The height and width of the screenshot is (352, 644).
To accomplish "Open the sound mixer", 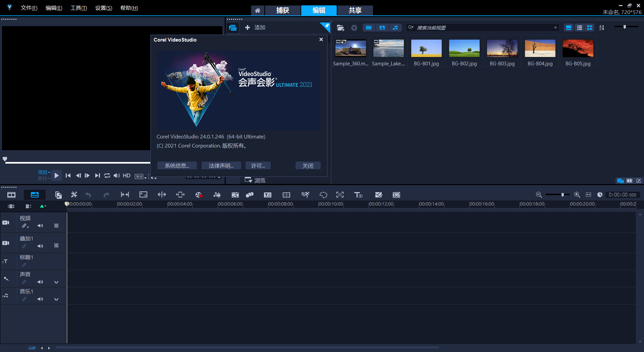I will pyautogui.click(x=217, y=195).
